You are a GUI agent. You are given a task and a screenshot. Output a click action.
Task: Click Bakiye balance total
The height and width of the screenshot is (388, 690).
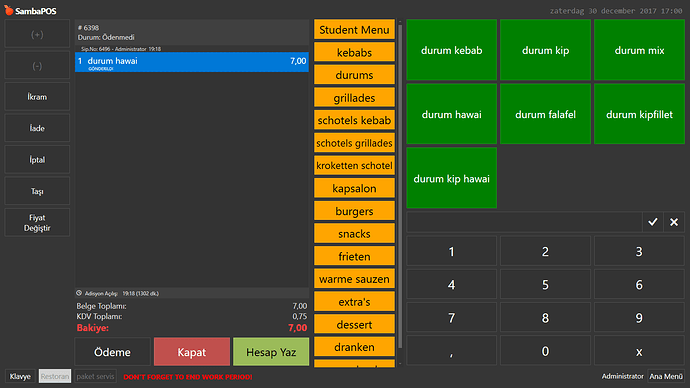click(192, 328)
